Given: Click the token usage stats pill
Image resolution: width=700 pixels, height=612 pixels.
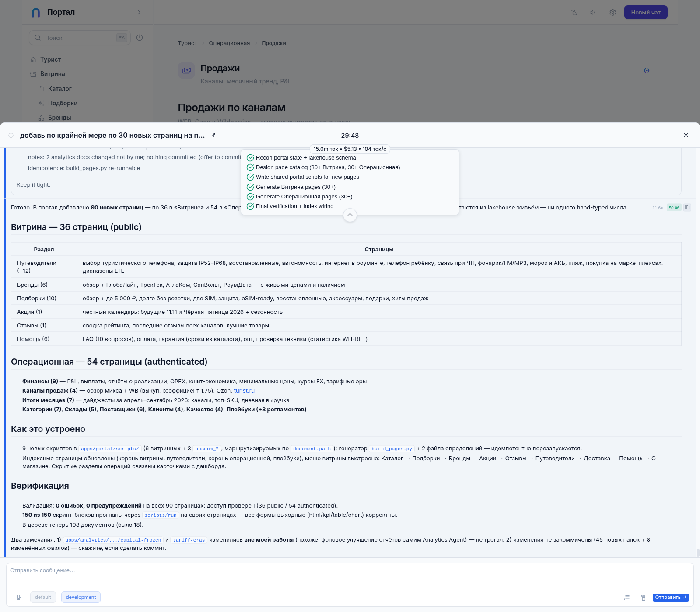Looking at the screenshot, I should pos(350,149).
